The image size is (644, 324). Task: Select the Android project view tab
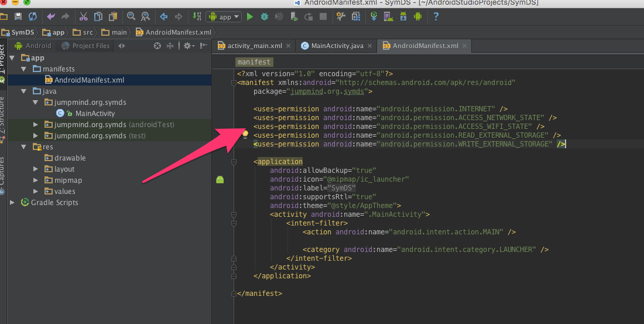33,46
